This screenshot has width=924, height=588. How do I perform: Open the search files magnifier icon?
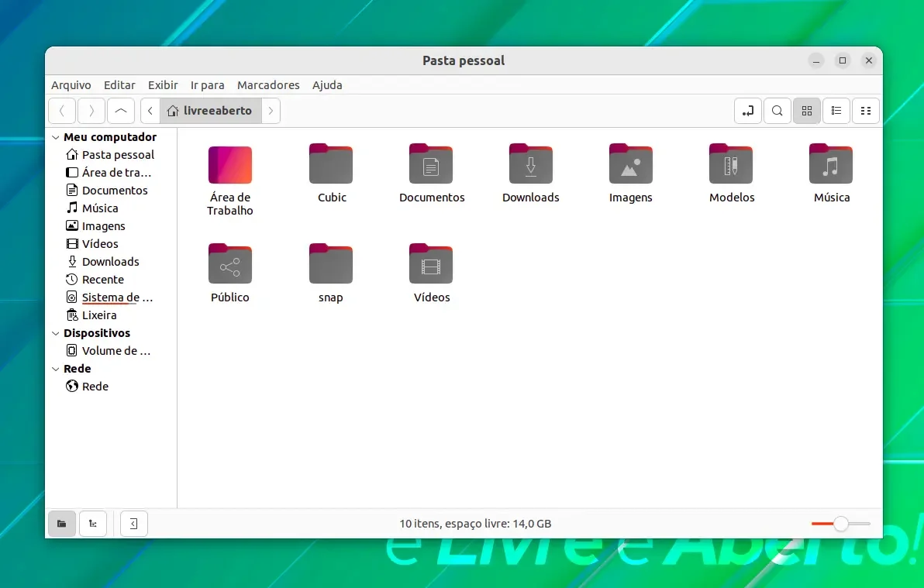tap(777, 111)
